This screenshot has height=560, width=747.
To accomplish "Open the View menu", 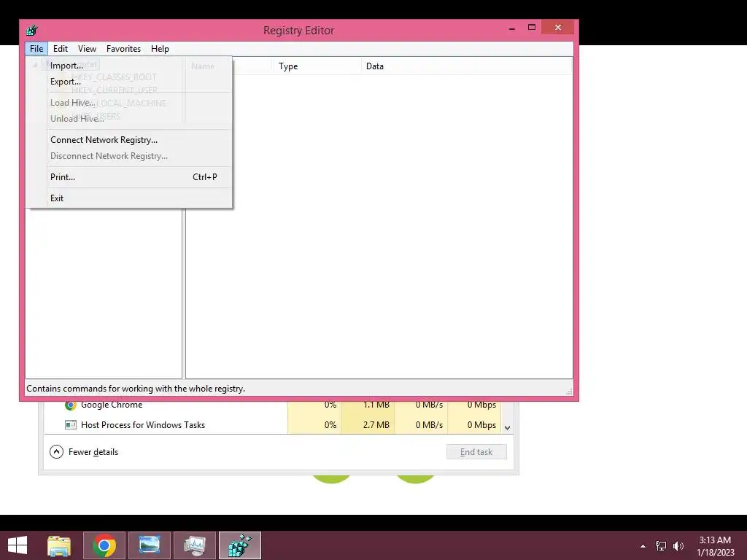I will 88,49.
